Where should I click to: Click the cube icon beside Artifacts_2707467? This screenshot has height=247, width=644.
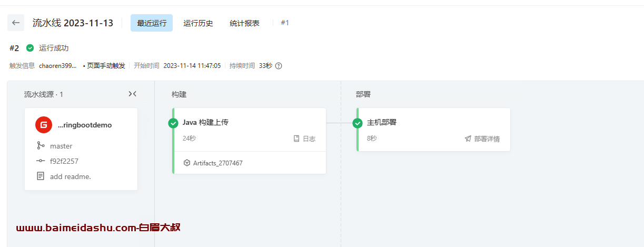point(186,163)
